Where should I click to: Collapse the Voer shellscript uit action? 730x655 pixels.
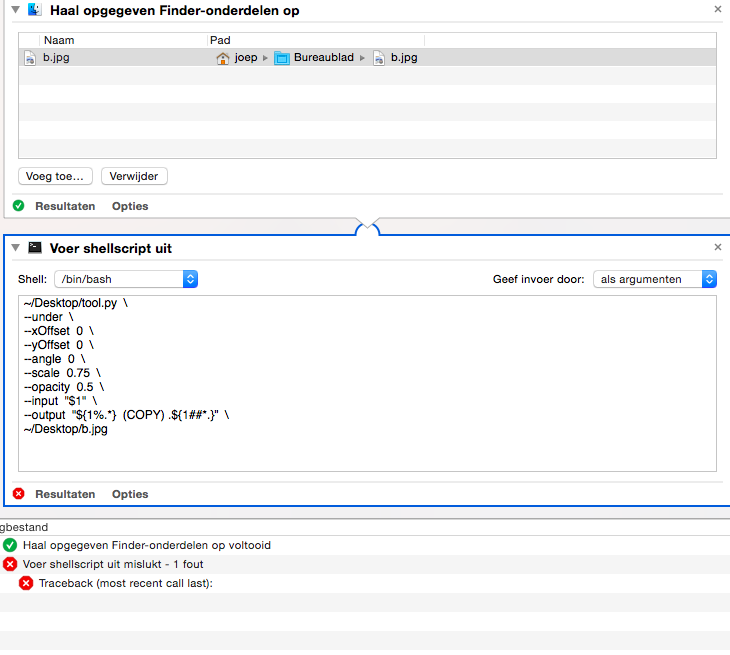tap(12, 248)
